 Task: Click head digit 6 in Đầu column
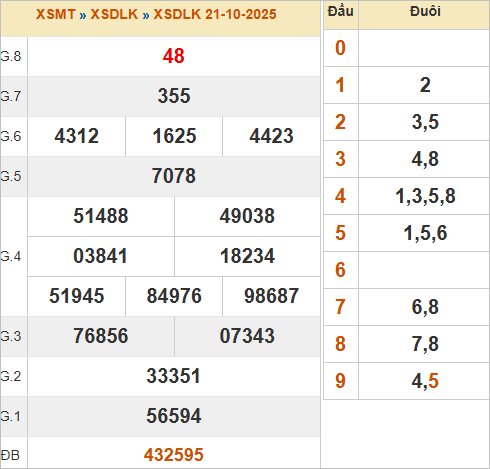click(340, 270)
